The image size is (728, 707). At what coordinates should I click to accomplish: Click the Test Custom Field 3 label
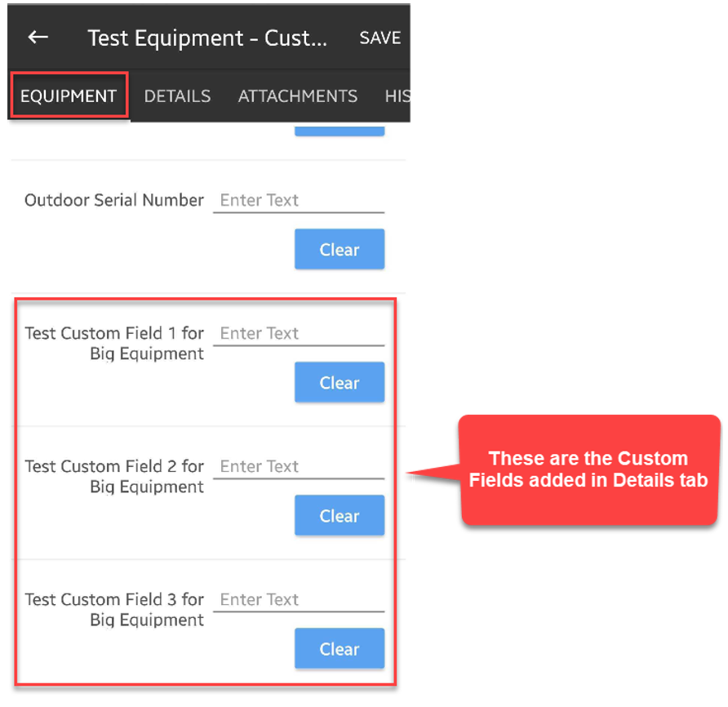114,610
